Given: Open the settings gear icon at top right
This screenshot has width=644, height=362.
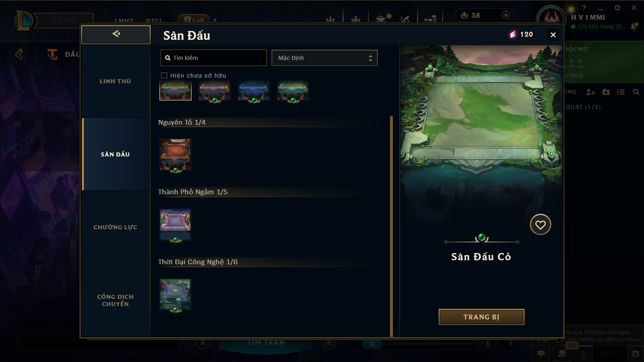Looking at the screenshot, I should tap(617, 8).
